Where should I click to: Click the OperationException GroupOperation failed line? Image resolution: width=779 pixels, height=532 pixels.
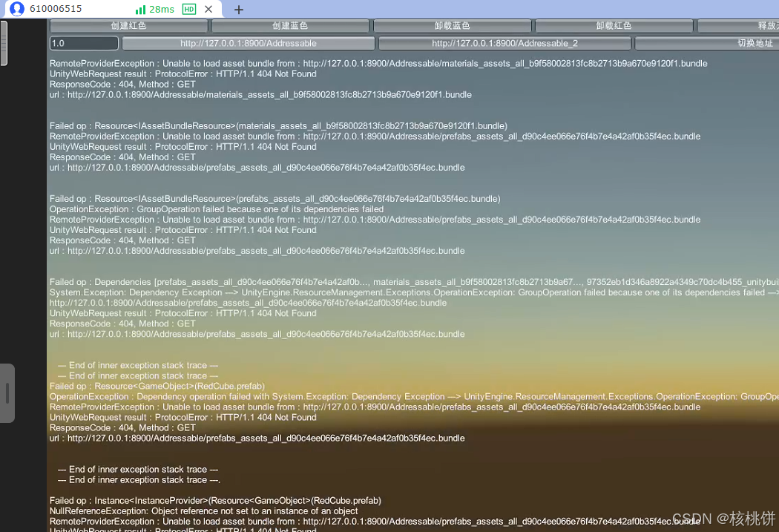pos(216,209)
